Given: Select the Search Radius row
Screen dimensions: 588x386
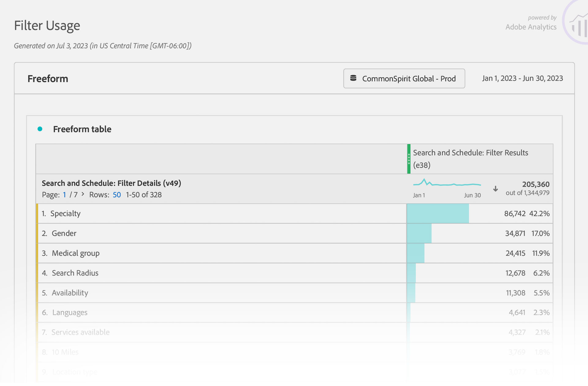Looking at the screenshot, I should tap(75, 273).
